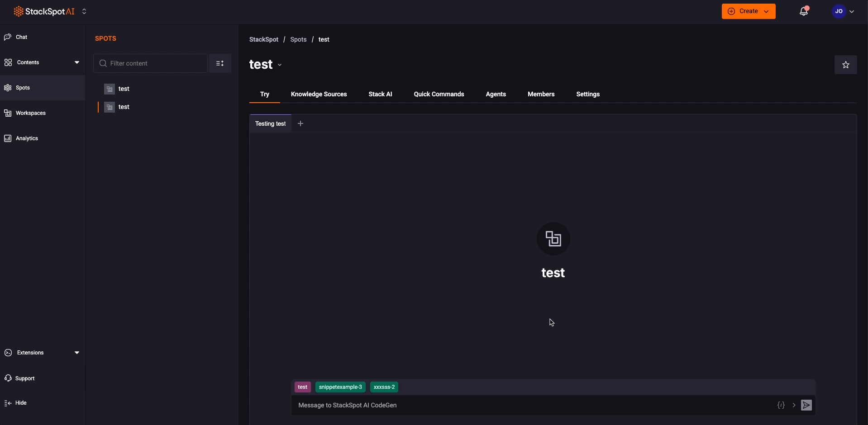The height and width of the screenshot is (425, 868).
Task: Focus the Message to StackSpot AI input
Action: [x=529, y=405]
